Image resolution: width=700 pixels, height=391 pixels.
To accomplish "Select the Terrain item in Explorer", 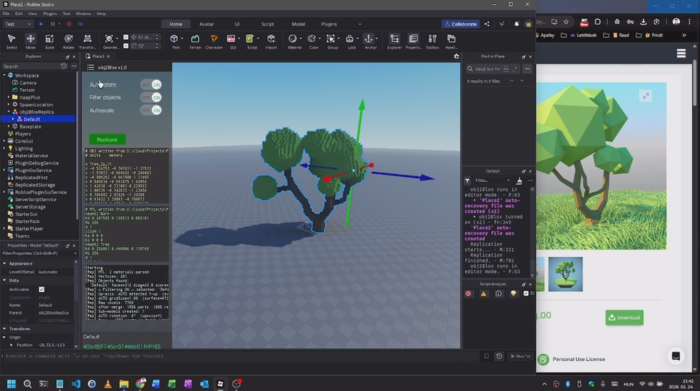I will tap(27, 90).
